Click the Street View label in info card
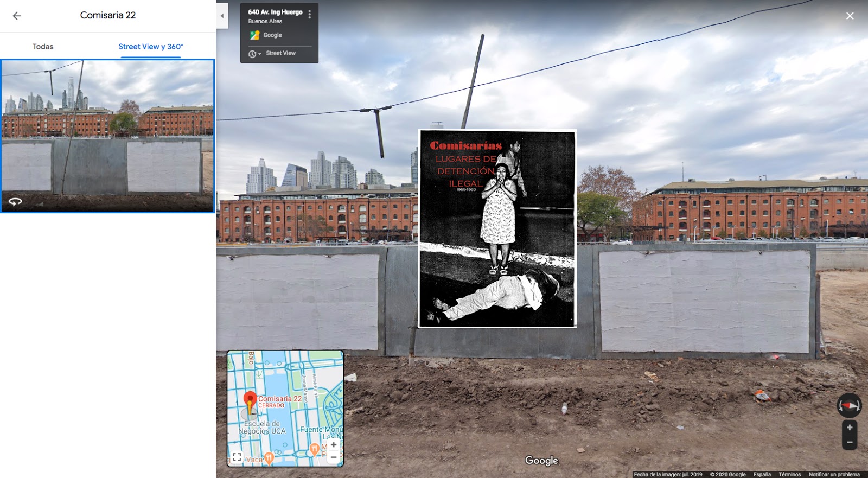This screenshot has width=868, height=478. (280, 53)
